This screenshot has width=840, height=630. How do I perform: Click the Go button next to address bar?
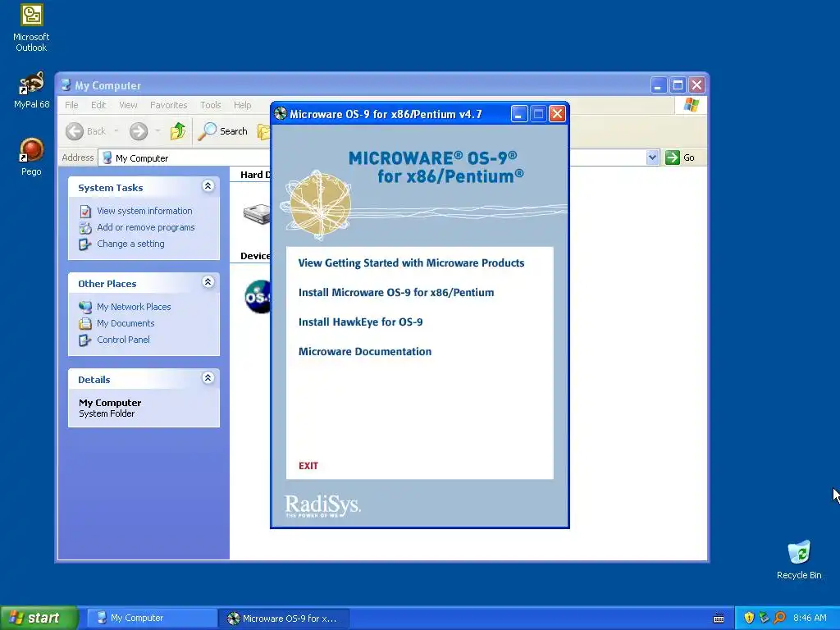[x=680, y=157]
